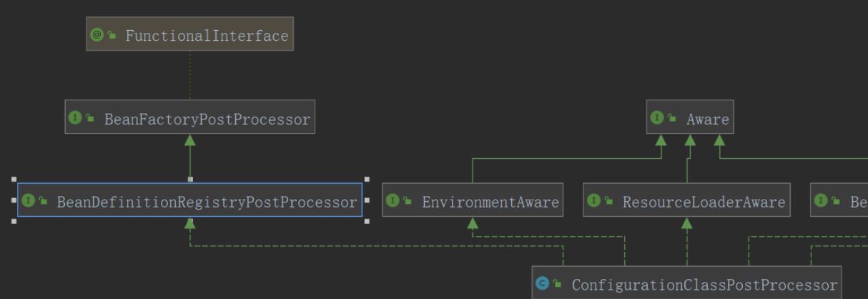Click the class icon on ConfigurationClassPostProcessor
Viewport: 868px width, 299px height.
tap(542, 284)
